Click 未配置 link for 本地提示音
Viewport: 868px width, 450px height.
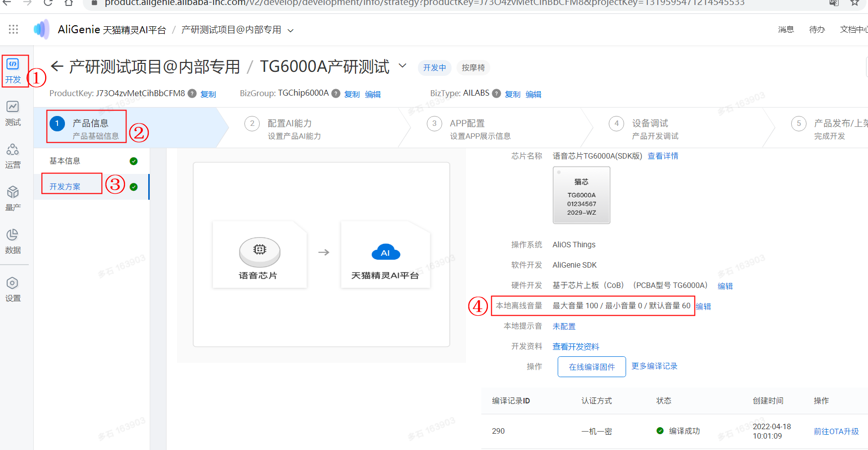coord(564,327)
